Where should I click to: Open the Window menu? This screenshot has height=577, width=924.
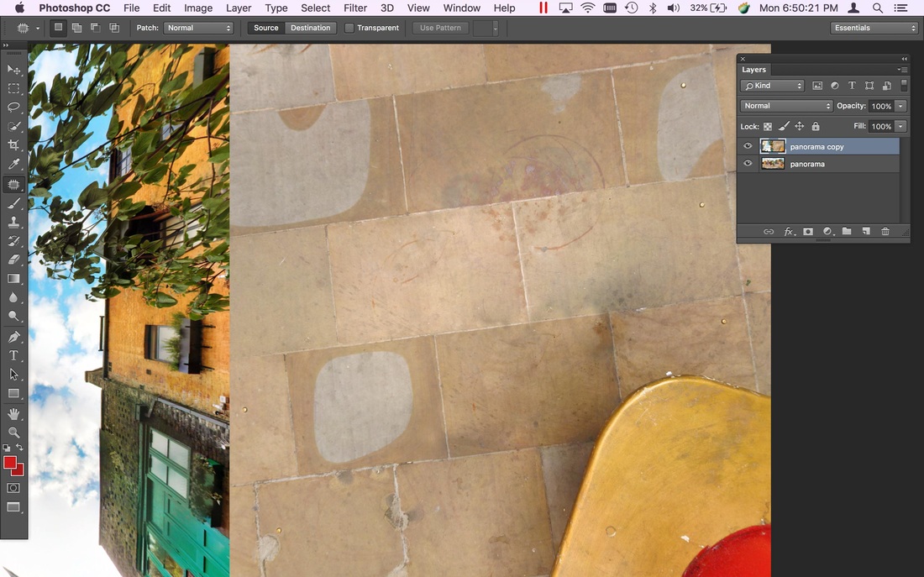pos(461,8)
